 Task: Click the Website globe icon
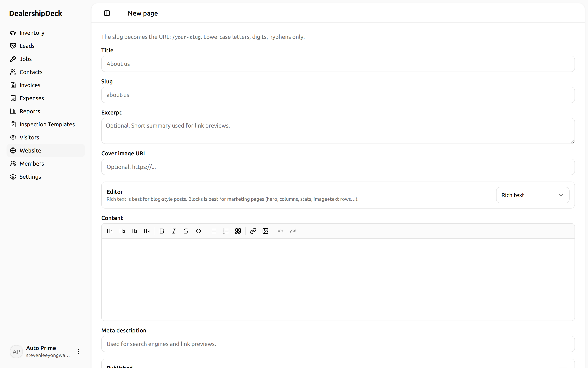coord(13,150)
